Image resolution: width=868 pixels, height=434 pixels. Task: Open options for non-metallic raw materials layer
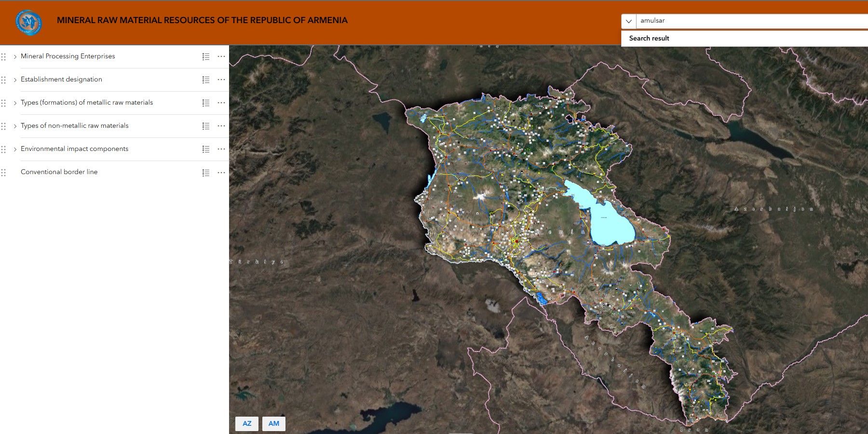pyautogui.click(x=221, y=126)
